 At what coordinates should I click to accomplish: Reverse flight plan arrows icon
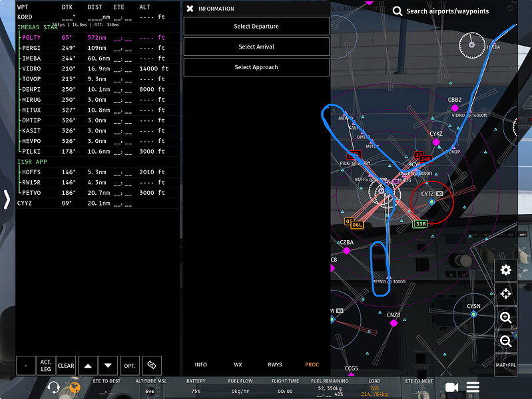(x=152, y=366)
